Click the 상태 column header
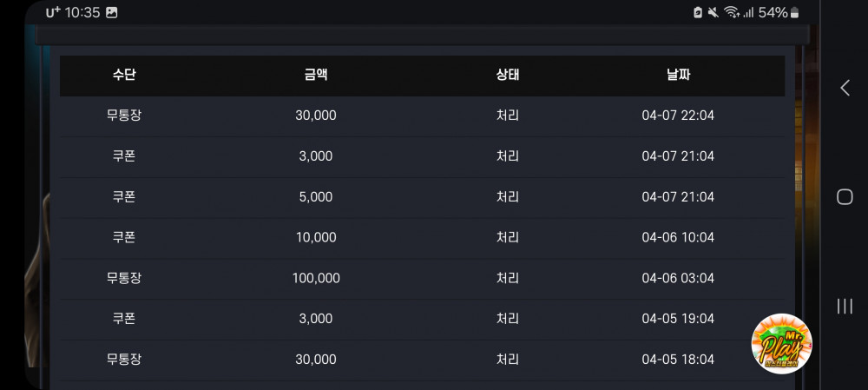Image resolution: width=868 pixels, height=390 pixels. click(508, 76)
